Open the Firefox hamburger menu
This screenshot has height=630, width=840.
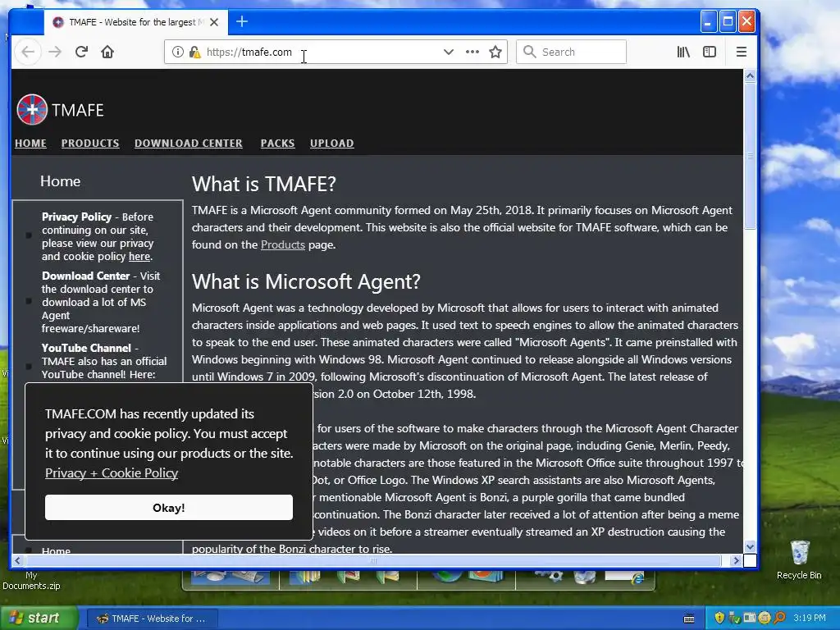[742, 52]
